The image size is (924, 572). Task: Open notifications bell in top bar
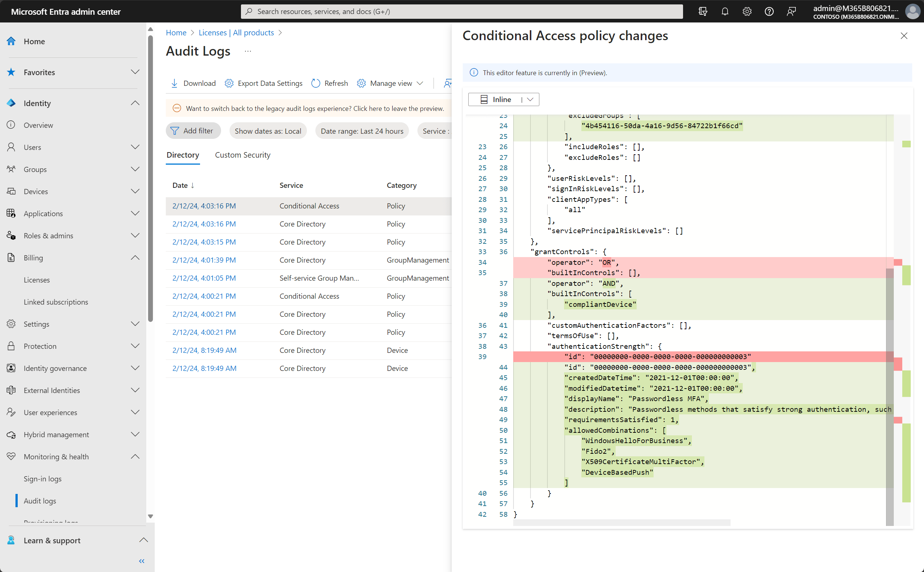[725, 11]
